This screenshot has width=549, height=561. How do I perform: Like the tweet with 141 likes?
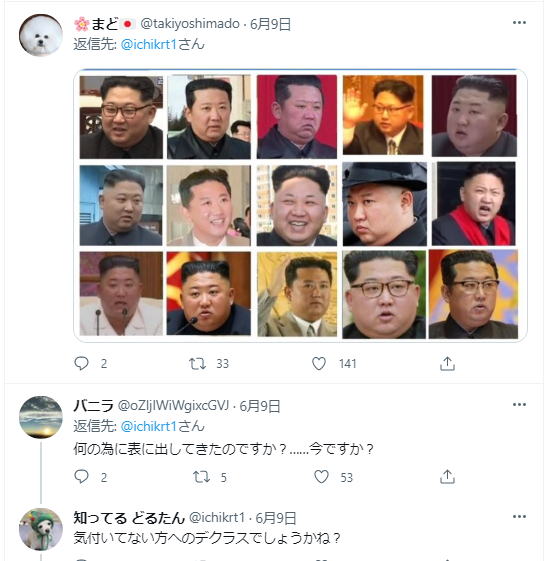pos(319,364)
